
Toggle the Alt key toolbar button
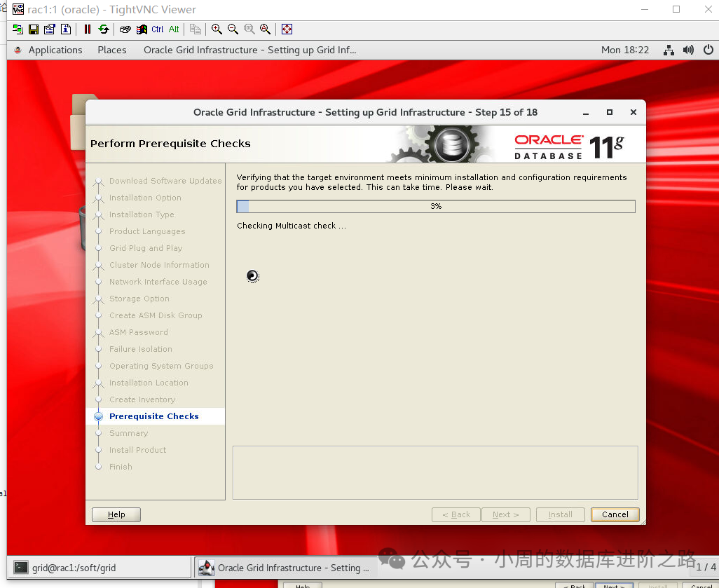[x=174, y=29]
